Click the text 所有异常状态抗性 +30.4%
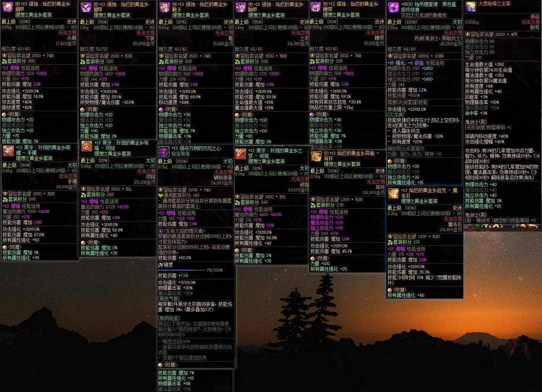This screenshot has height=392, width=542. [335, 102]
